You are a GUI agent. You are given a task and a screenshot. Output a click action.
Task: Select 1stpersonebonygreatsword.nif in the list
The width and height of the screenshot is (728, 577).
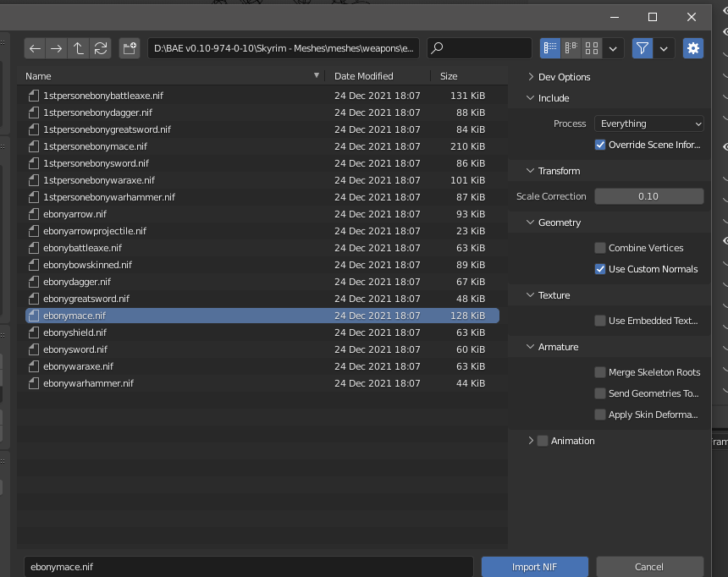[262, 129]
